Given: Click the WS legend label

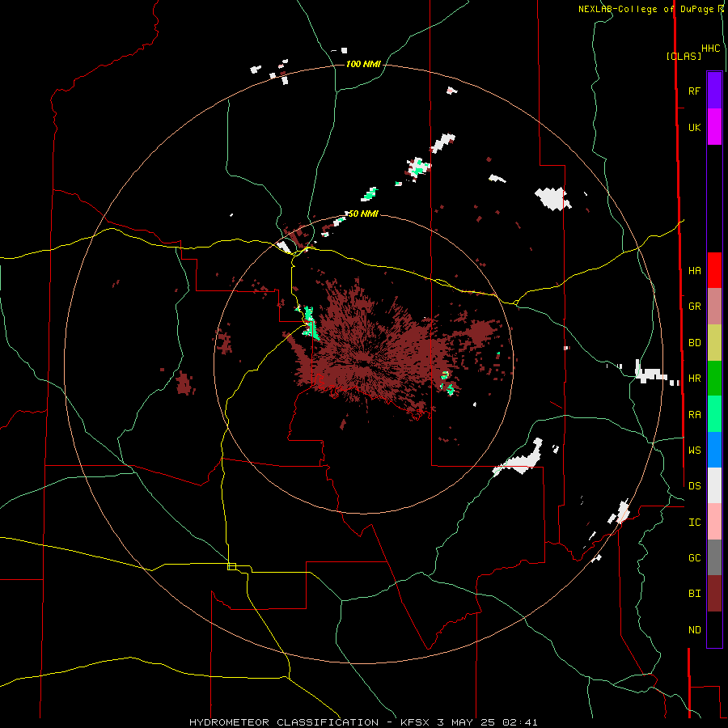Looking at the screenshot, I should 694,450.
